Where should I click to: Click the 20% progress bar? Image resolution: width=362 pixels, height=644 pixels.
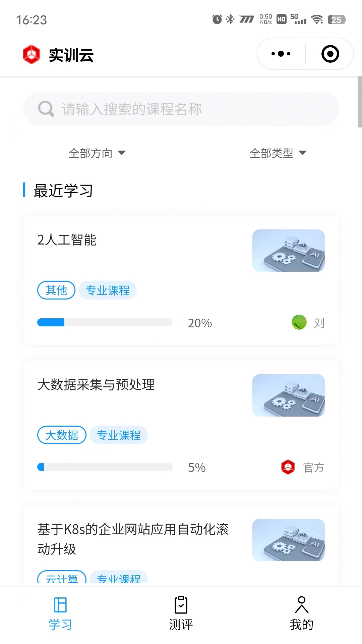[105, 322]
